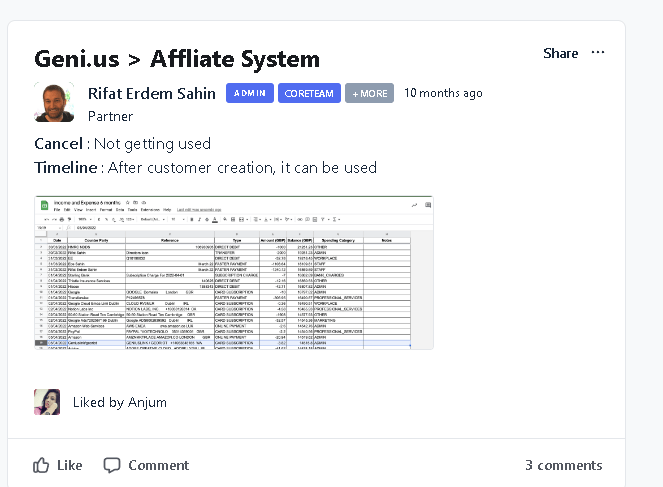This screenshot has height=487, width=663.
Task: Open Anjum's avatar in liked-by row
Action: pos(47,402)
